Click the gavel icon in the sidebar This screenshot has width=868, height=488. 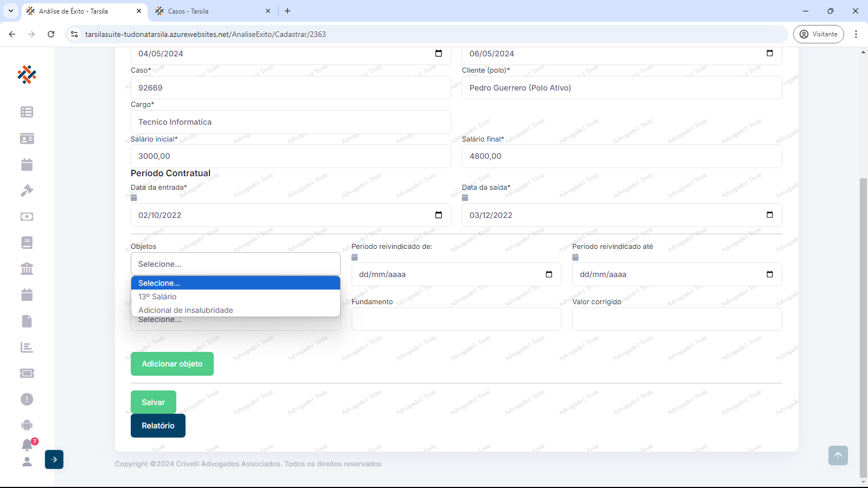[27, 190]
